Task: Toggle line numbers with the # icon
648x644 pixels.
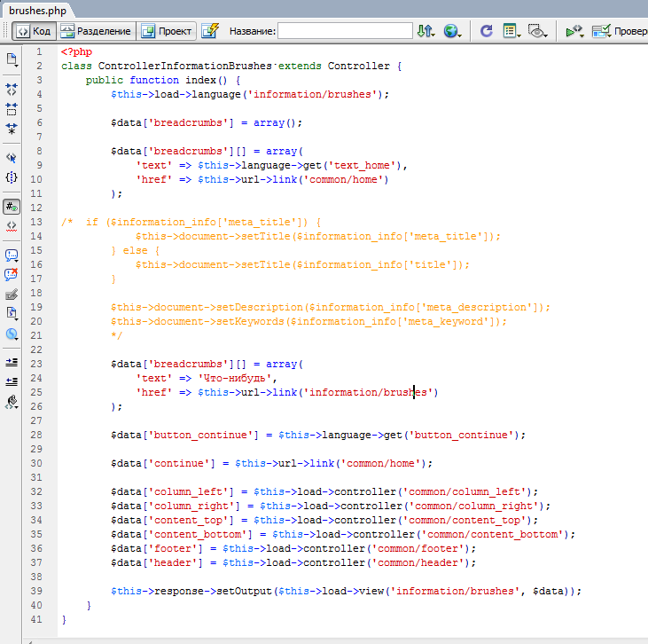Action: [12, 207]
